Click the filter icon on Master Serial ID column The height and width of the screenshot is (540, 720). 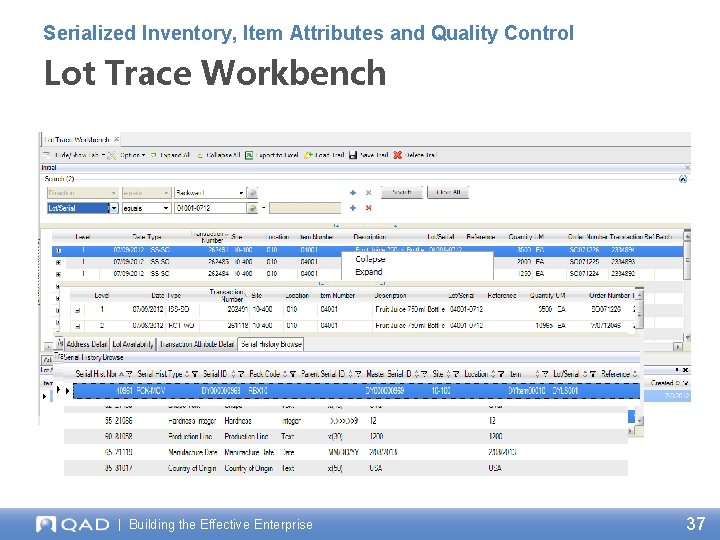tap(424, 374)
